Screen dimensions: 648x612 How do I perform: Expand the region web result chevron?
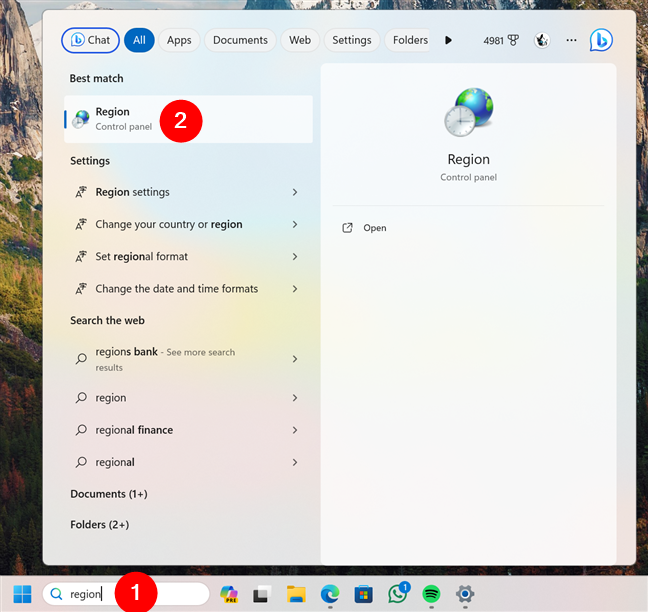[x=295, y=398]
